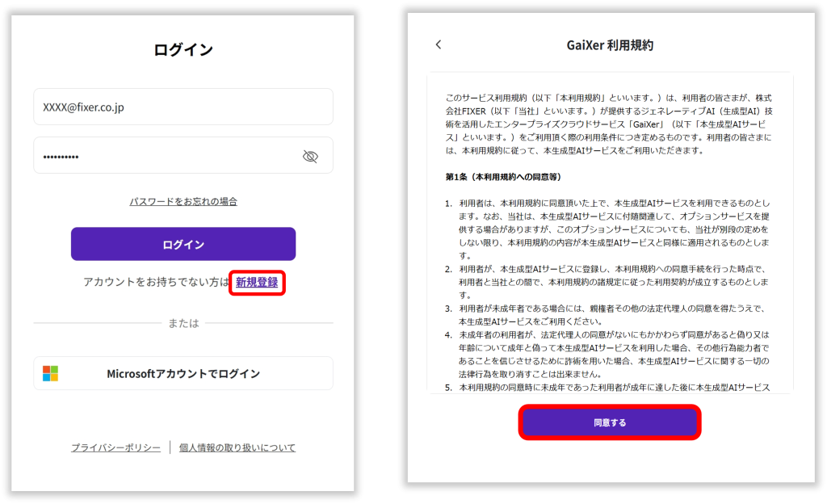This screenshot has height=504, width=827.
Task: Click the ログイン heading at the top
Action: [x=183, y=50]
